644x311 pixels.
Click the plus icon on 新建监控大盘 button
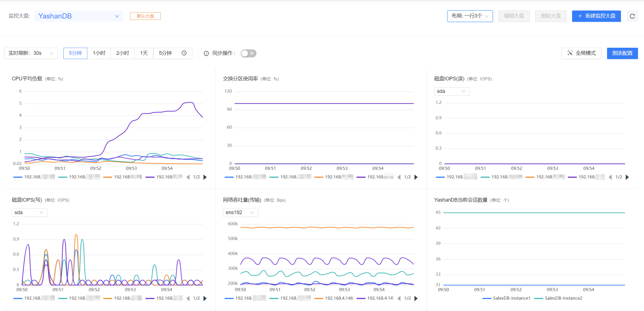(x=580, y=16)
